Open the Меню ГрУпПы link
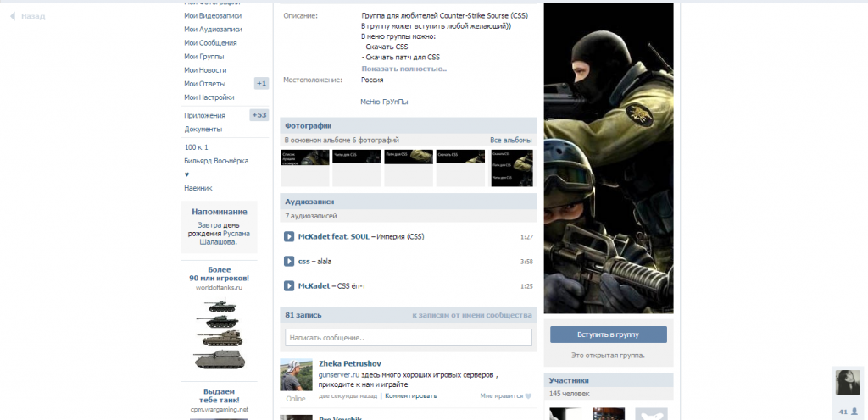The width and height of the screenshot is (868, 420). point(384,102)
